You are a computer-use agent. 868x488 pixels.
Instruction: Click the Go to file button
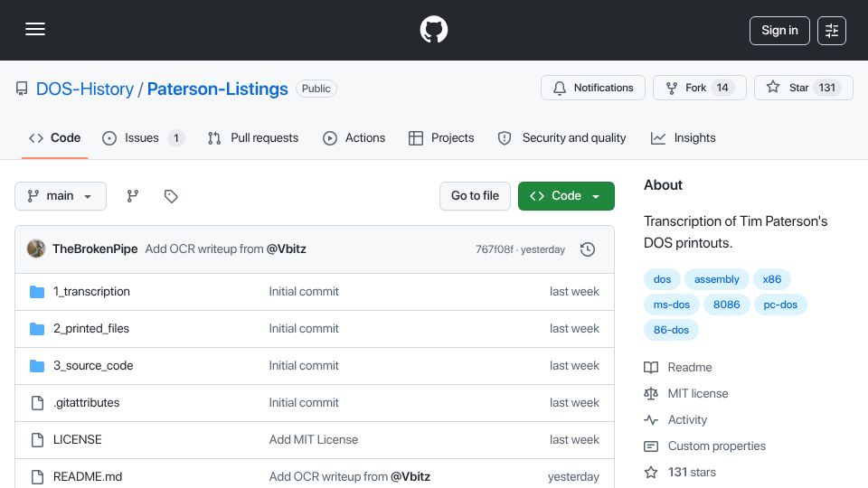[x=475, y=196]
